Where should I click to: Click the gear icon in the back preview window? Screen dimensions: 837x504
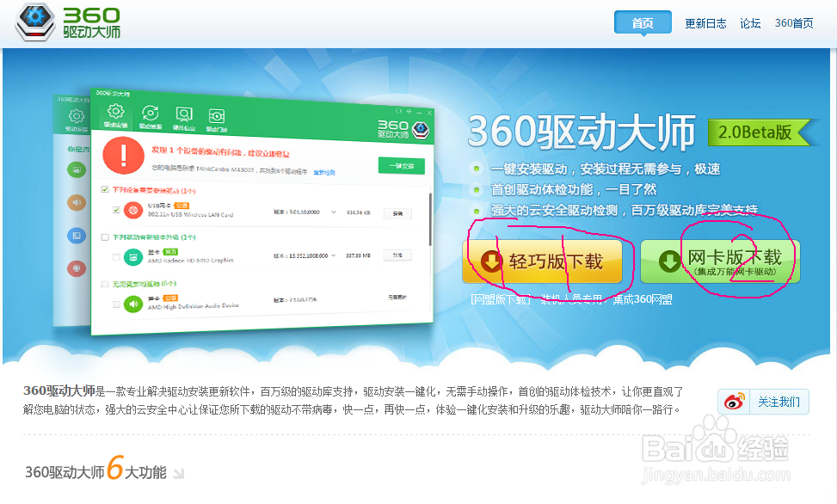click(x=77, y=116)
